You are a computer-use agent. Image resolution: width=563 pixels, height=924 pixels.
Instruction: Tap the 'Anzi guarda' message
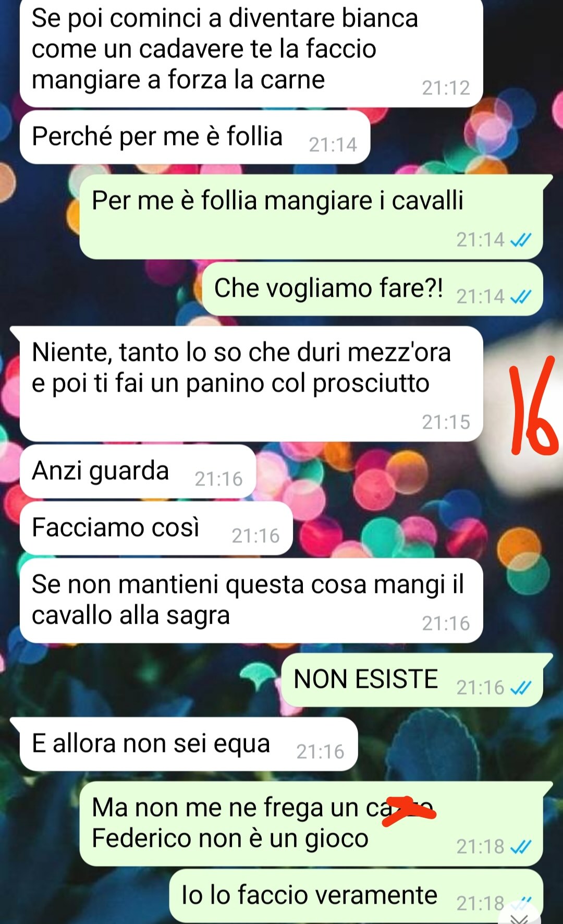[138, 472]
